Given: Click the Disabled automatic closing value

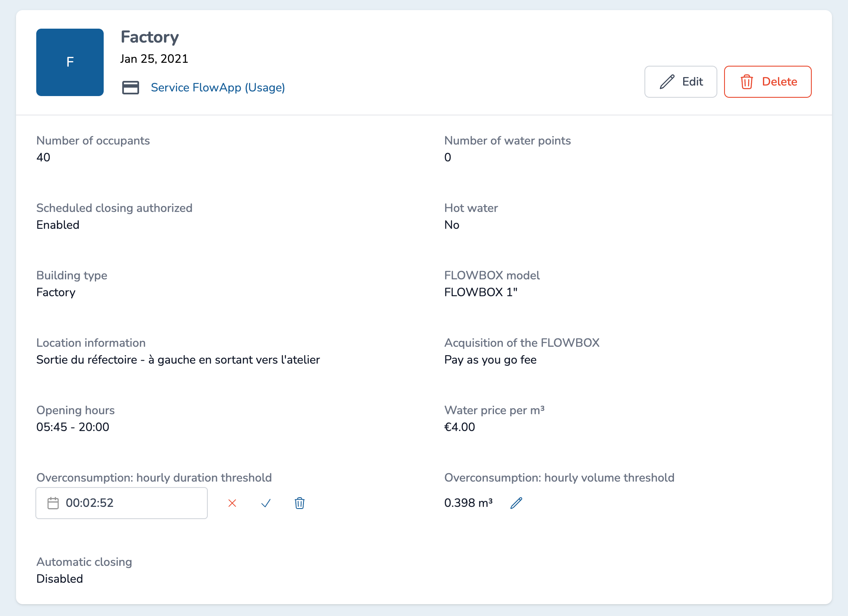Looking at the screenshot, I should [59, 579].
